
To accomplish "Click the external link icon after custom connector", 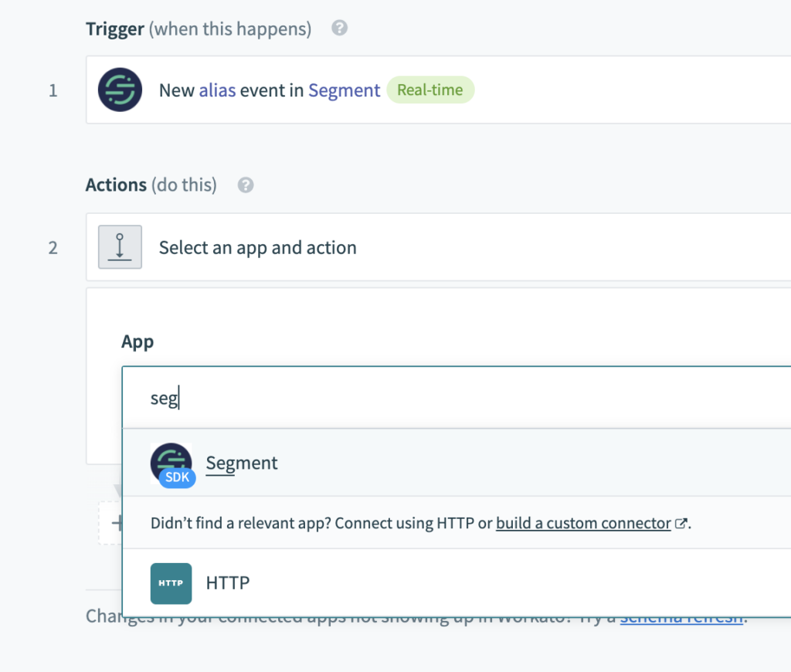I will (x=681, y=524).
